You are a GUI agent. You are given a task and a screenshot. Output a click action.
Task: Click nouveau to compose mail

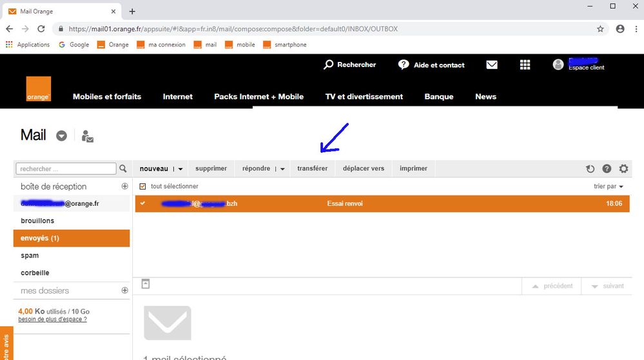click(153, 168)
